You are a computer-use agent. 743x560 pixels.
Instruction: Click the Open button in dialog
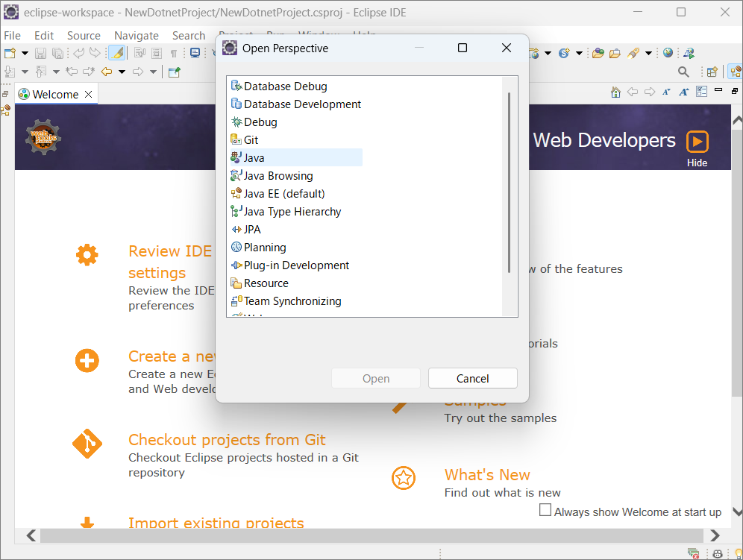(376, 379)
